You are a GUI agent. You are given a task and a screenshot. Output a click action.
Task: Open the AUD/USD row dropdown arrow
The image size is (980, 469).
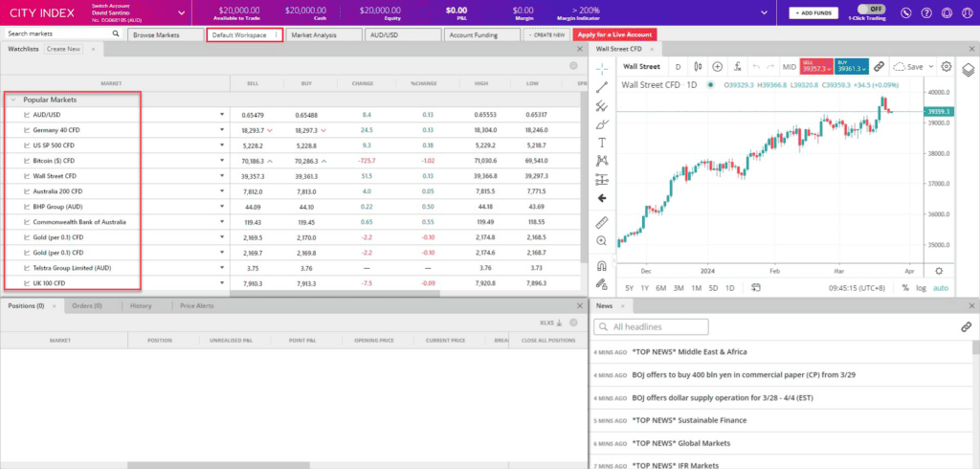click(221, 115)
